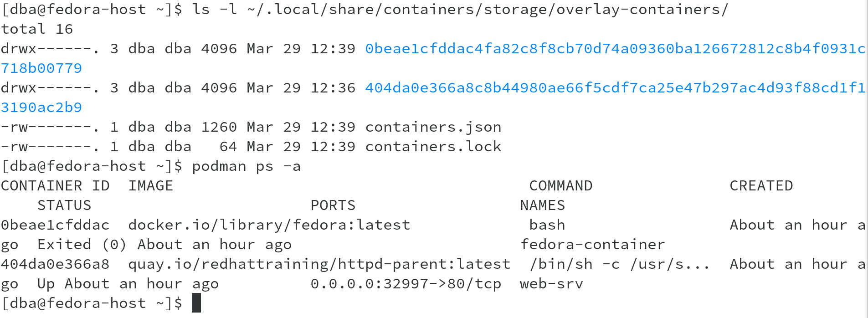This screenshot has height=318, width=868.
Task: Click the containers.lock filename
Action: point(433,147)
